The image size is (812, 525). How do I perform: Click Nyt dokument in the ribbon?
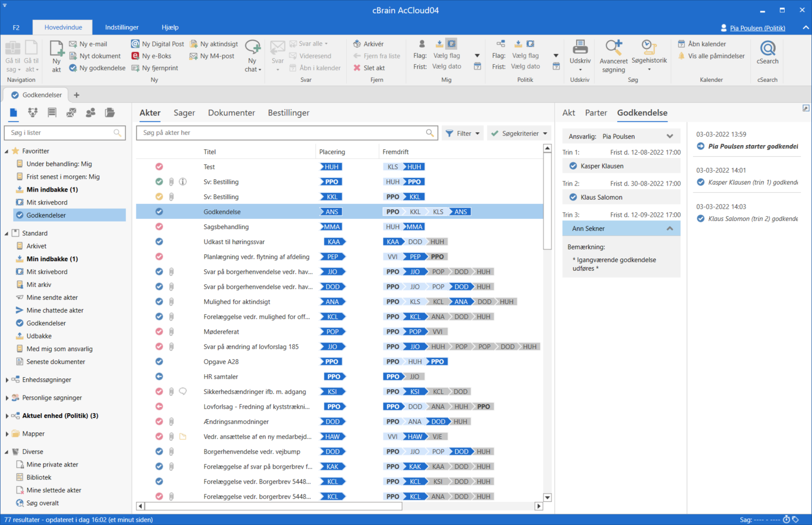(95, 56)
